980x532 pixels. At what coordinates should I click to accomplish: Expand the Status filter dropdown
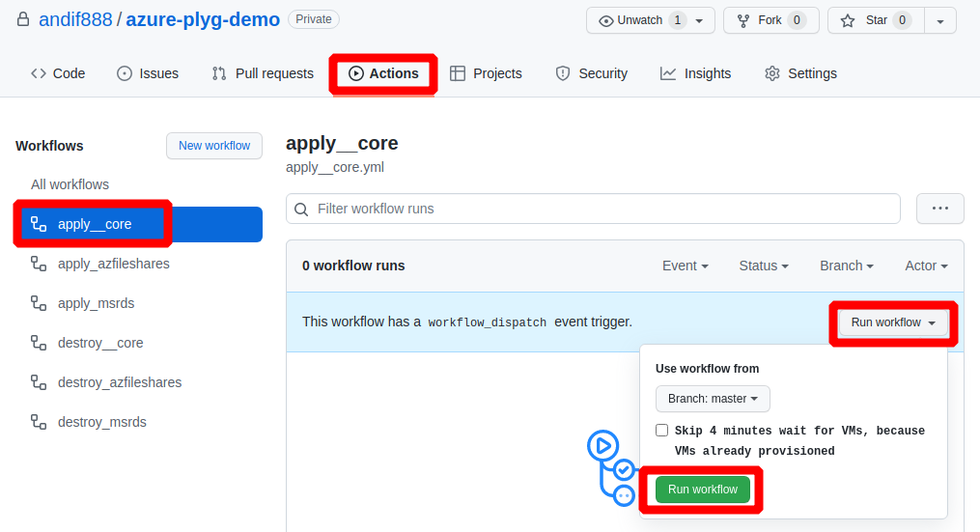764,266
